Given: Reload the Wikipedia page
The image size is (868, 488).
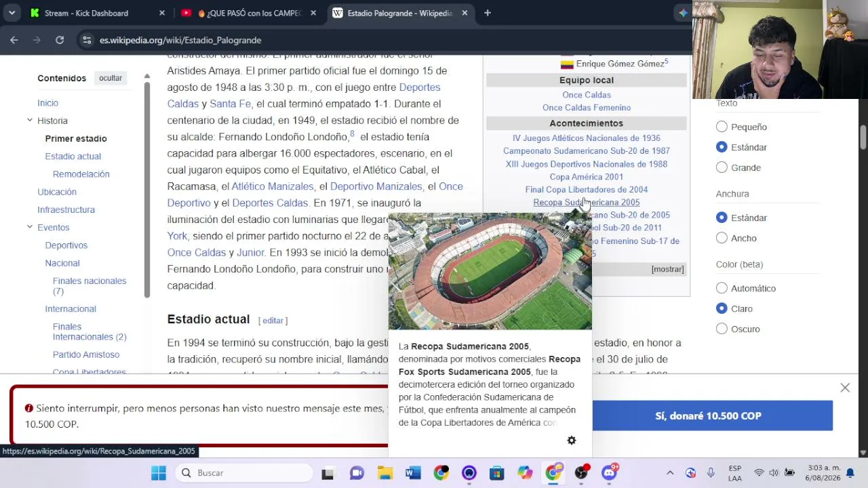Looking at the screenshot, I should (x=60, y=40).
